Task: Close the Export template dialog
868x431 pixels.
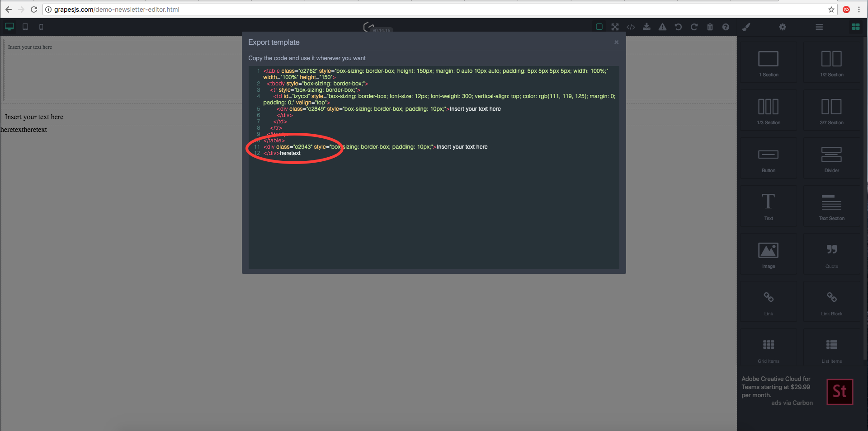Action: [616, 42]
